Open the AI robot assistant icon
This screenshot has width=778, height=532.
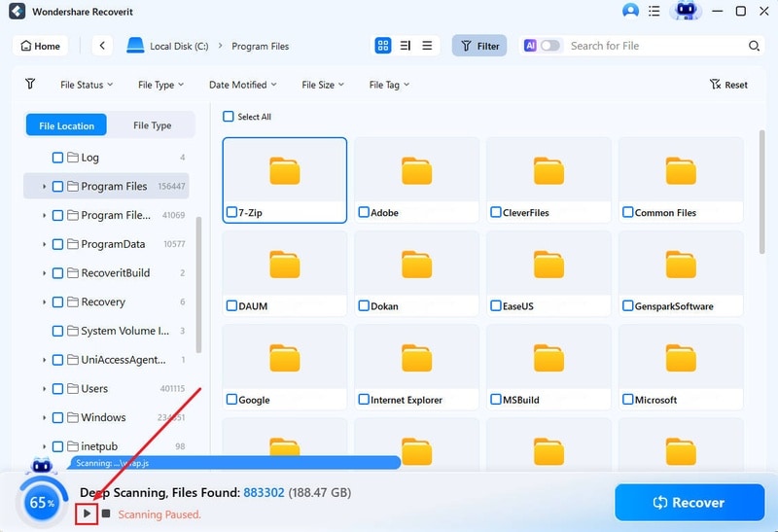click(686, 10)
